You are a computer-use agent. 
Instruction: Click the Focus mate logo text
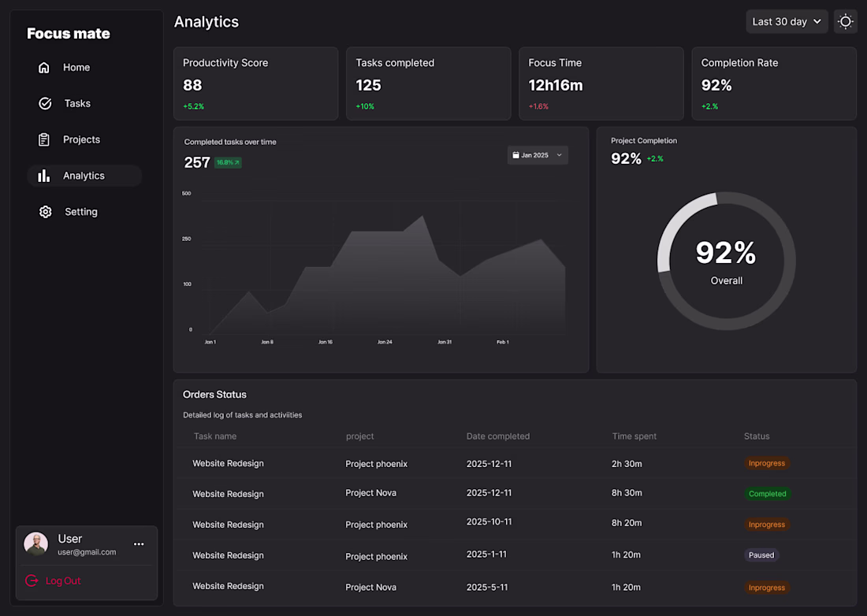click(69, 34)
